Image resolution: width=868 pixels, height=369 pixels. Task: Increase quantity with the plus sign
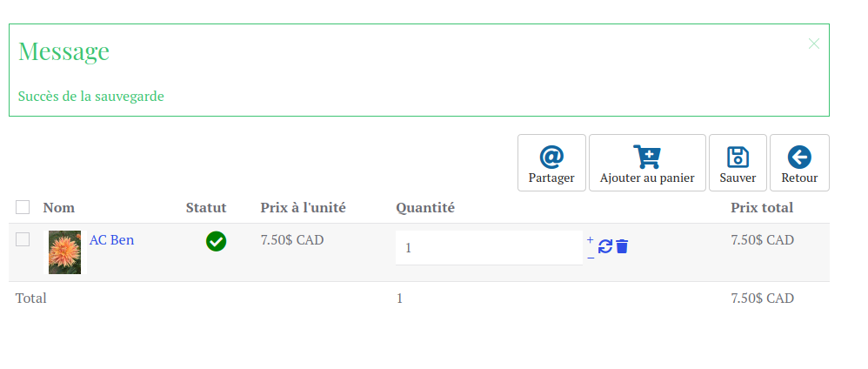[590, 240]
